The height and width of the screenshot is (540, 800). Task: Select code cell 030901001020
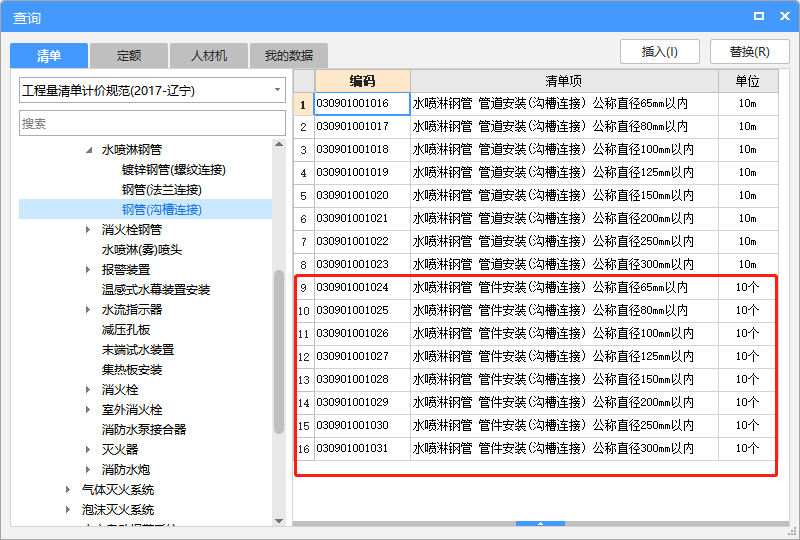click(362, 195)
